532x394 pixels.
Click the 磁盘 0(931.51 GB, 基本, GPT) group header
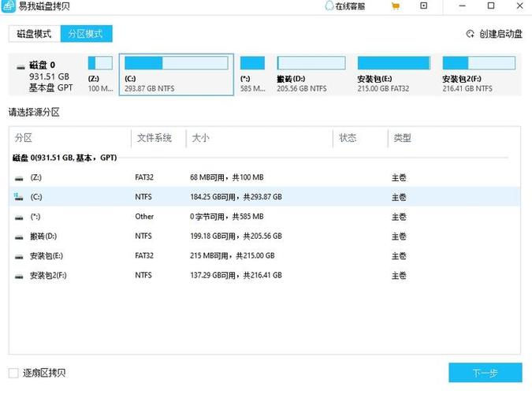tap(65, 158)
